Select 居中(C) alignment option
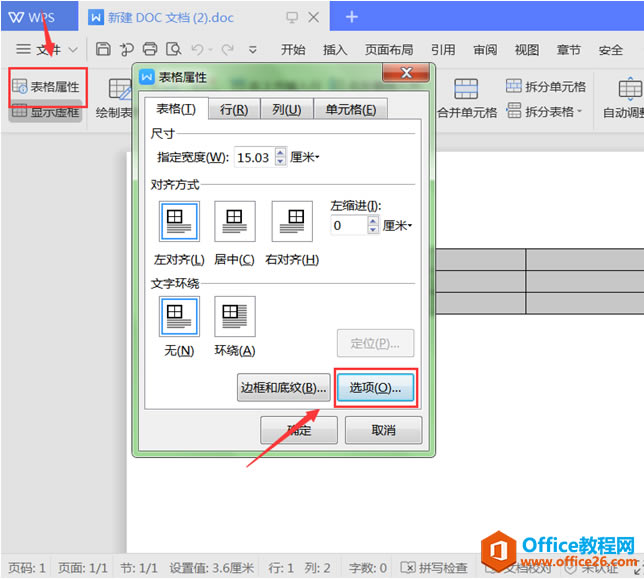Viewport: 644px width, 579px height. pyautogui.click(x=235, y=221)
